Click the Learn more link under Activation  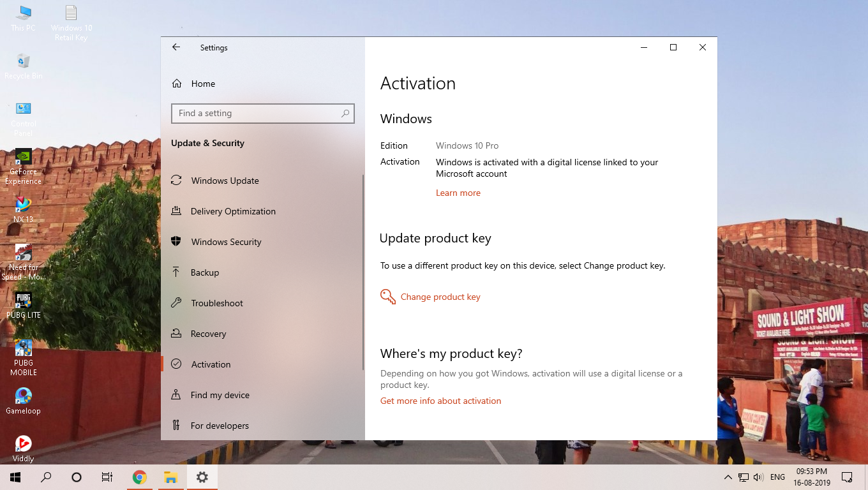pyautogui.click(x=458, y=193)
